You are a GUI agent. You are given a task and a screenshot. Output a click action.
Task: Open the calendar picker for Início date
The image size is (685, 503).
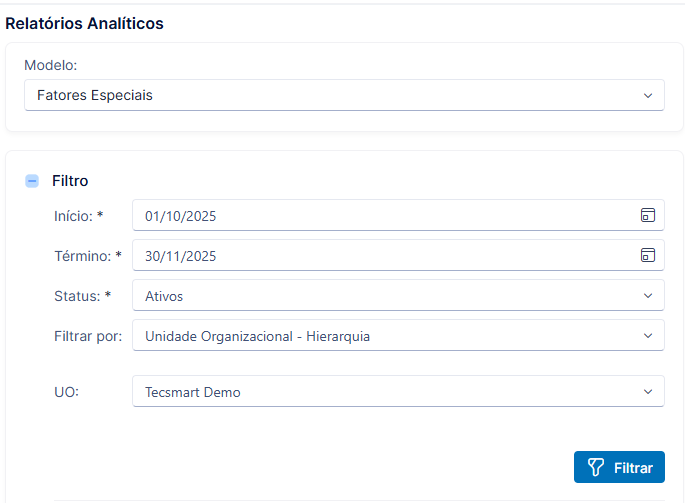[x=647, y=215]
